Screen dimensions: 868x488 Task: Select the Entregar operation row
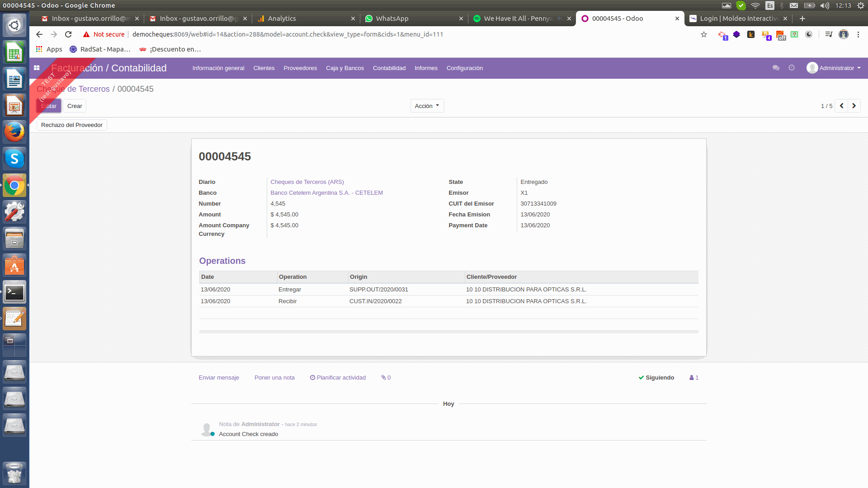[x=448, y=290]
